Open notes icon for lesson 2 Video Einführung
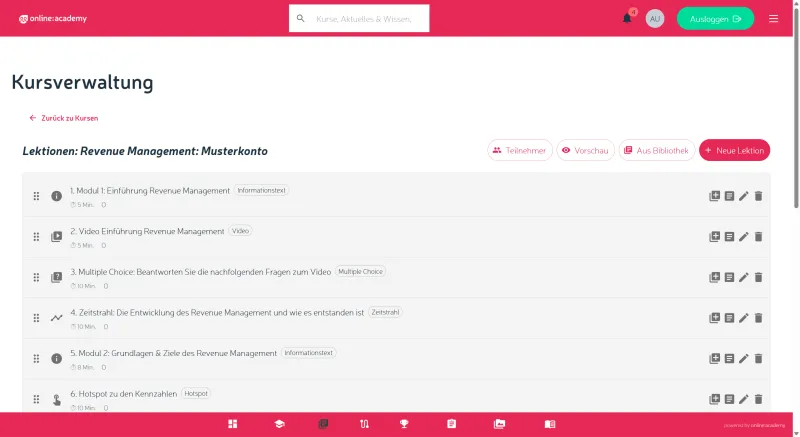The width and height of the screenshot is (800, 437). [730, 237]
